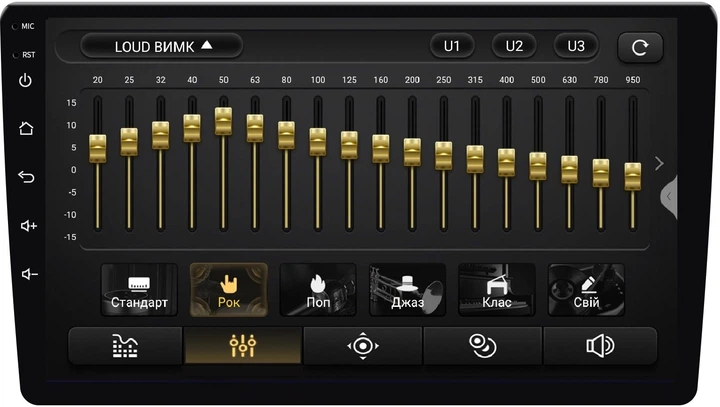Select the Стандарт equalizer preset
Screen dimensions: 720x407
point(139,290)
